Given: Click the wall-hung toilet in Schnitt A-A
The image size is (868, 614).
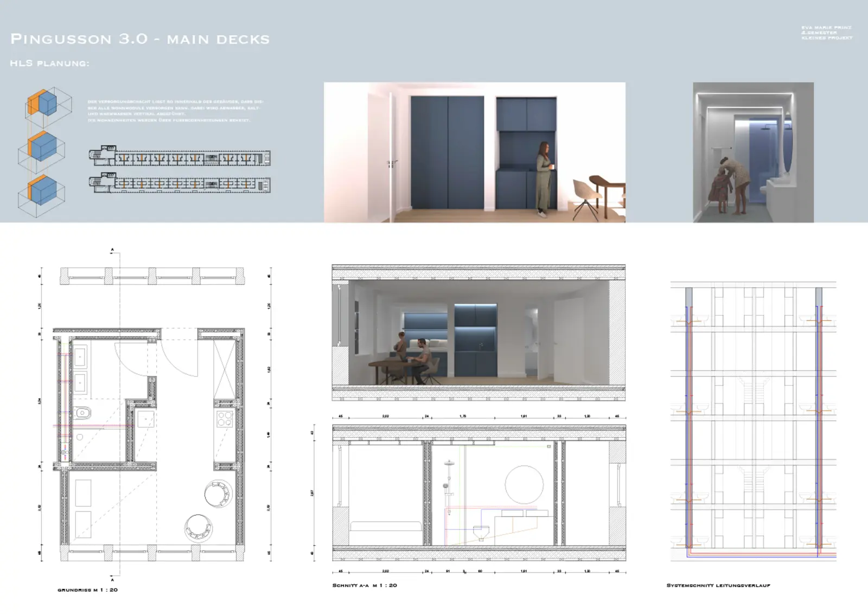Looking at the screenshot, I should [x=481, y=534].
